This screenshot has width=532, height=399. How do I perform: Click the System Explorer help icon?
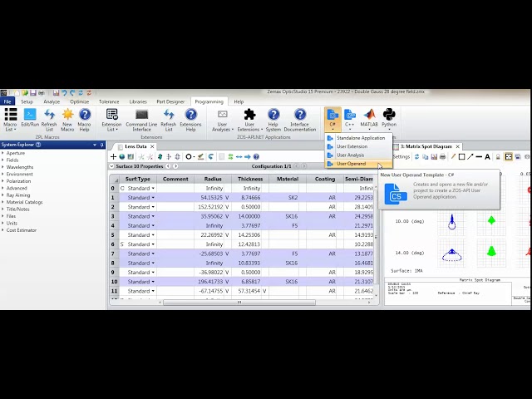[x=38, y=145]
